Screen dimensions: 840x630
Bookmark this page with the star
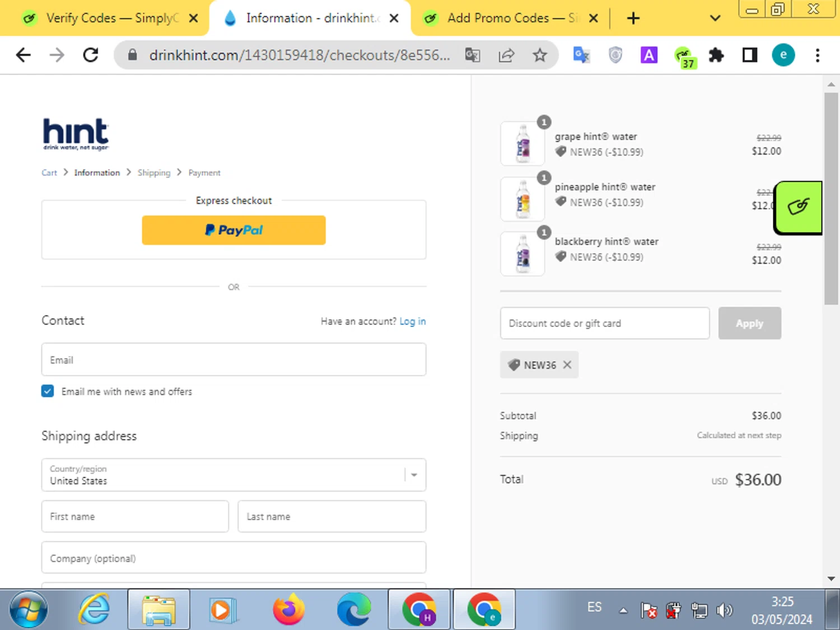point(540,55)
